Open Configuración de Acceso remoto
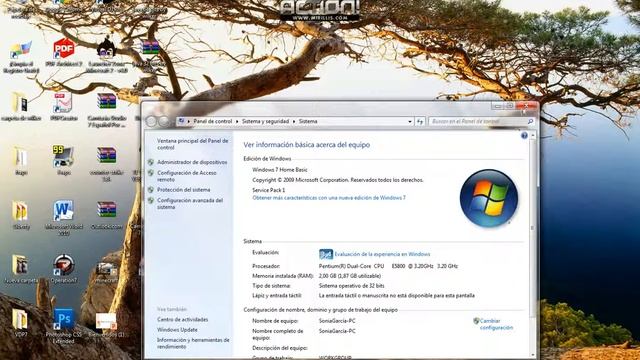This screenshot has height=360, width=640. [187, 176]
